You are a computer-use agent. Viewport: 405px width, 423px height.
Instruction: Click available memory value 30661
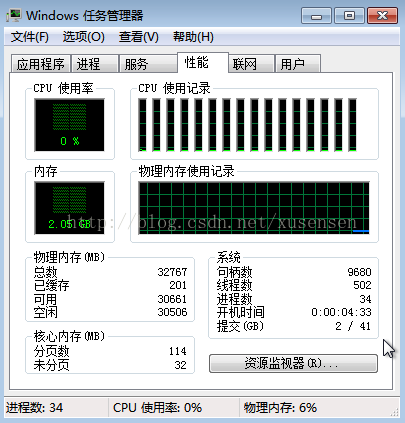[x=172, y=299]
